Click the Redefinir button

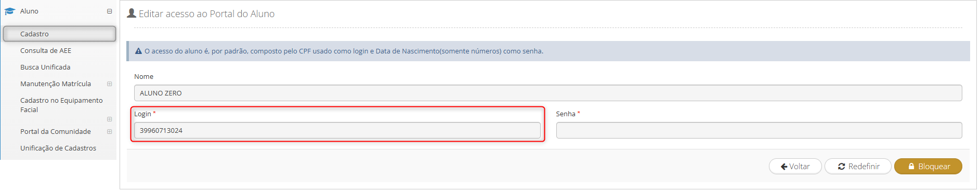click(x=858, y=167)
